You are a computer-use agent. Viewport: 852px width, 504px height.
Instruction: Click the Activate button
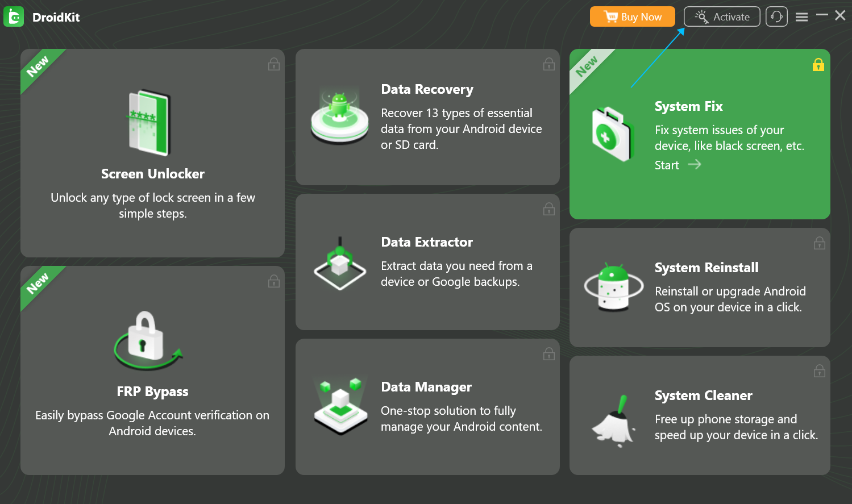tap(722, 16)
